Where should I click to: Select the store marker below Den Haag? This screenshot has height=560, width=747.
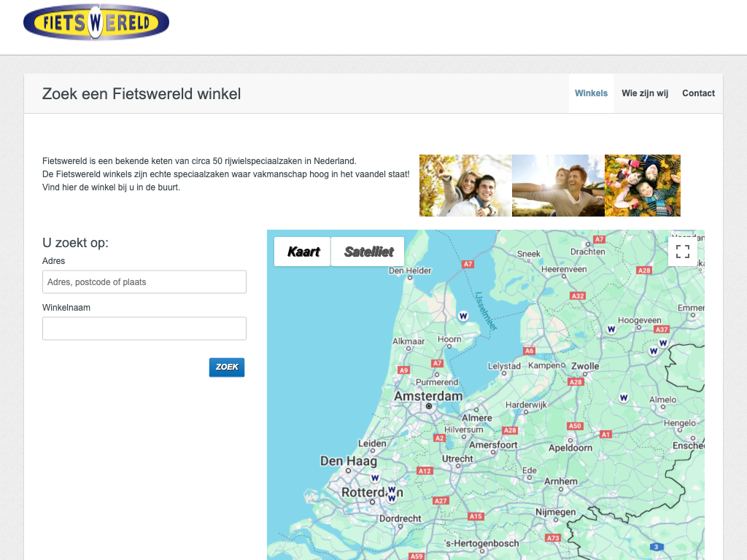(x=375, y=478)
